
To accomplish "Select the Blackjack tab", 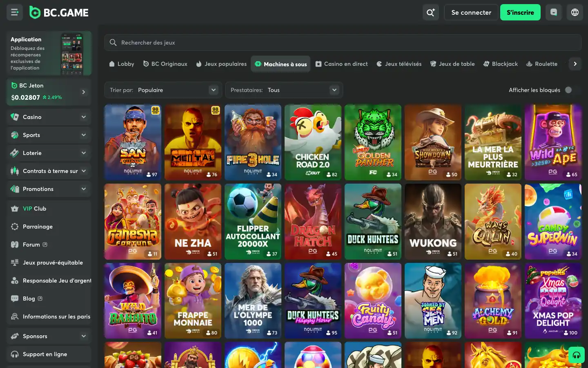I will [x=501, y=64].
